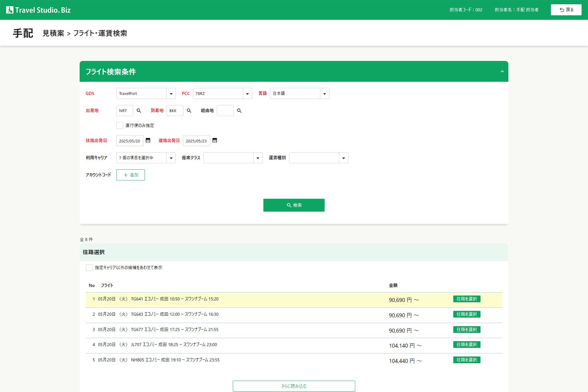The width and height of the screenshot is (588, 392).
Task: Select outbound flight TG641 with 往路を選択
Action: 466,299
